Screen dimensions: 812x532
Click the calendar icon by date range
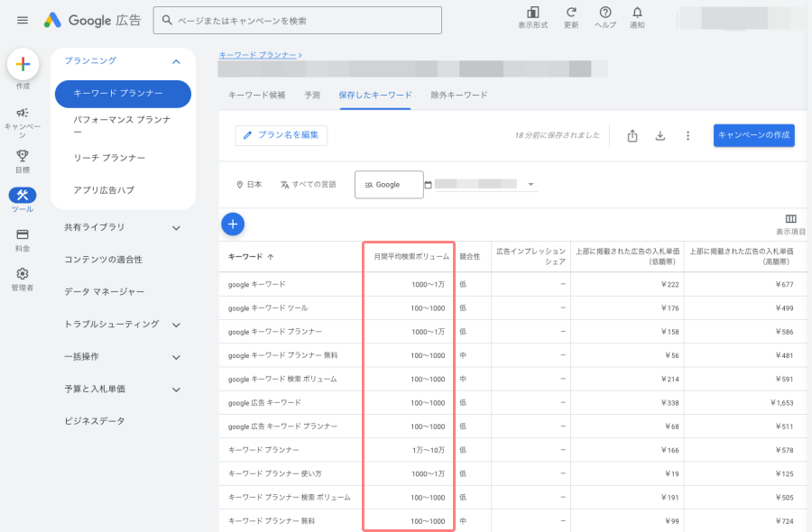[x=428, y=185]
